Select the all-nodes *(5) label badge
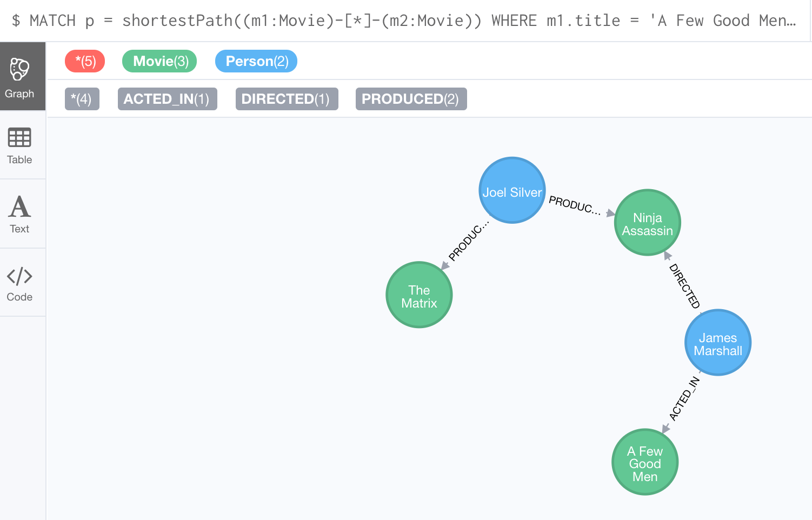 pyautogui.click(x=85, y=61)
